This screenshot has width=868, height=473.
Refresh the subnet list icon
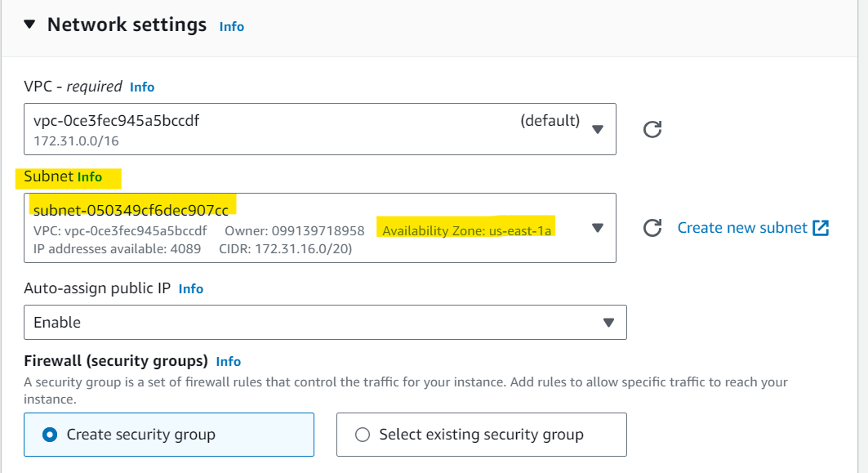652,228
